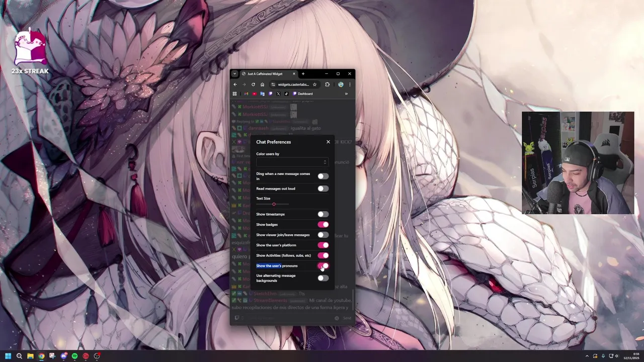Go back to previous page
This screenshot has height=362, width=644.
(235, 84)
